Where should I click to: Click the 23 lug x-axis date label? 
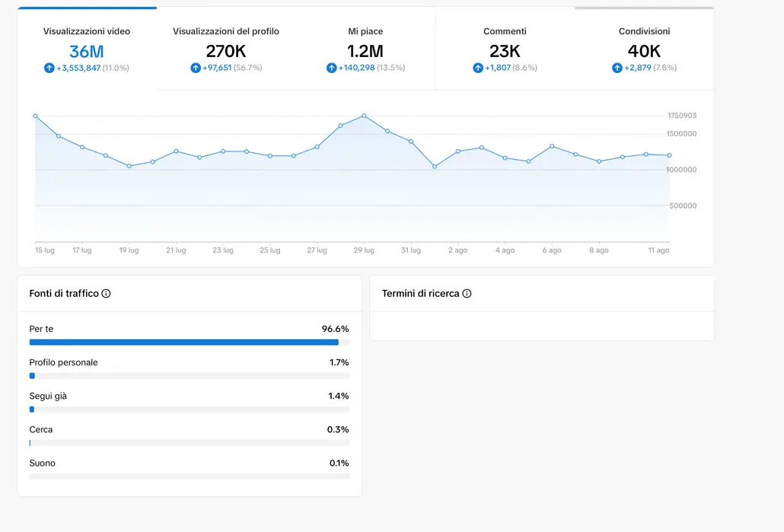[223, 250]
